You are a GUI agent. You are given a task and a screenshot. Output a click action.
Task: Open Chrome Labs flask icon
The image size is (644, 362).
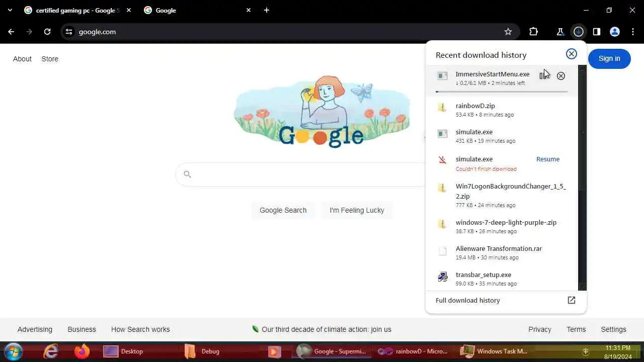coord(560,32)
